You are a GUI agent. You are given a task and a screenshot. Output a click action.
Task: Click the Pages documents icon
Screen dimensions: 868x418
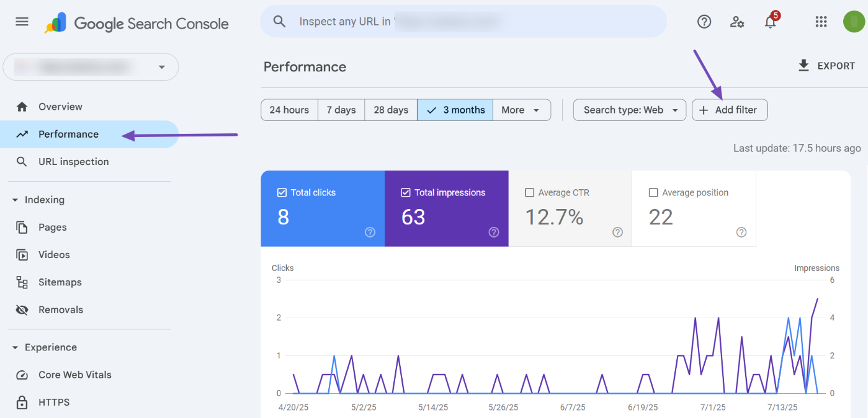22,228
